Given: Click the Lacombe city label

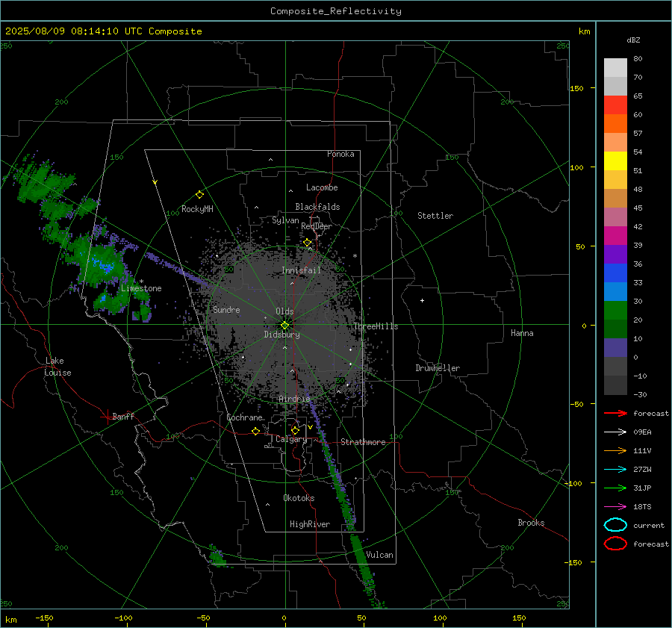Looking at the screenshot, I should click(x=322, y=187).
